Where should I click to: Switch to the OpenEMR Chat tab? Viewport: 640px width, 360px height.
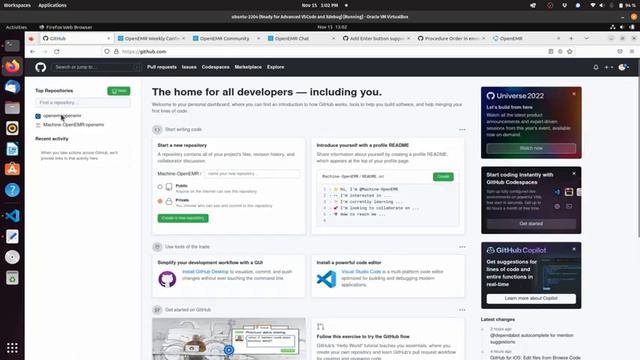click(301, 38)
